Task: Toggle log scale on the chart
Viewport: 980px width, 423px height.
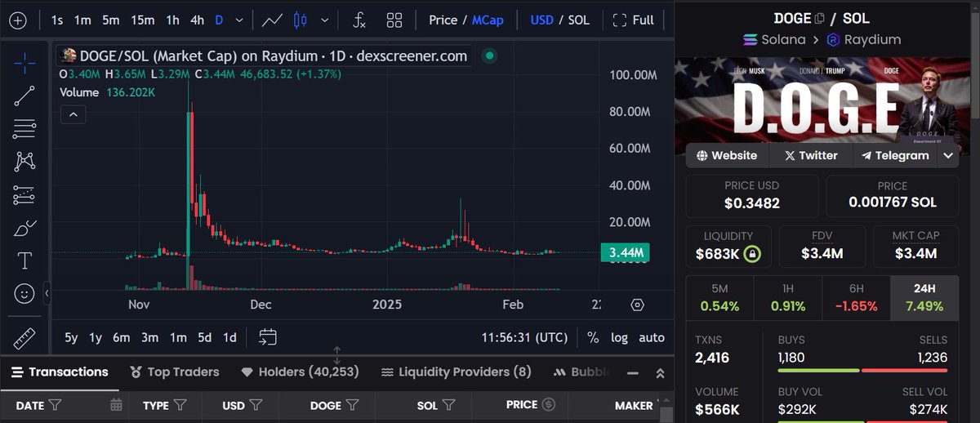Action: coord(620,337)
